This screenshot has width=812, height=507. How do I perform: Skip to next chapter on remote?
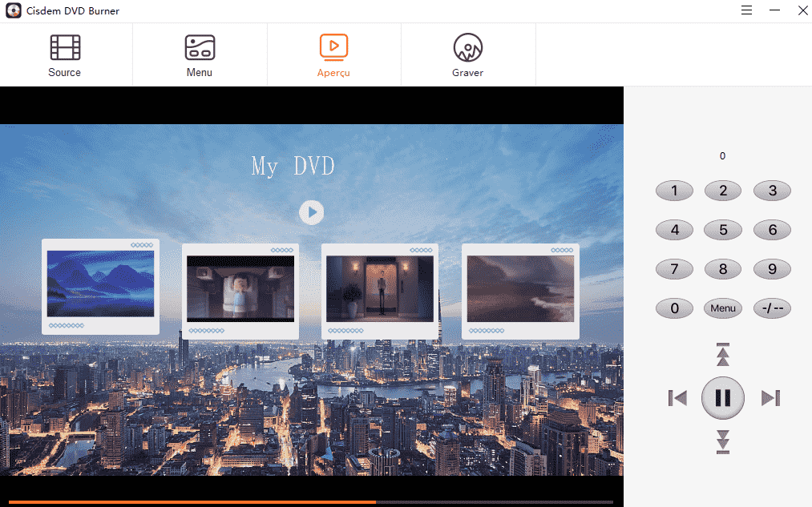(x=770, y=398)
